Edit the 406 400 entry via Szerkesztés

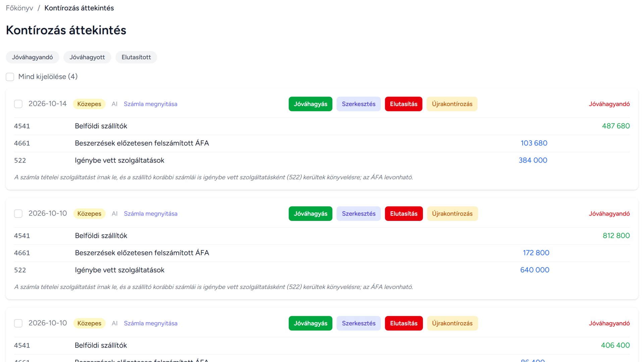pyautogui.click(x=359, y=323)
